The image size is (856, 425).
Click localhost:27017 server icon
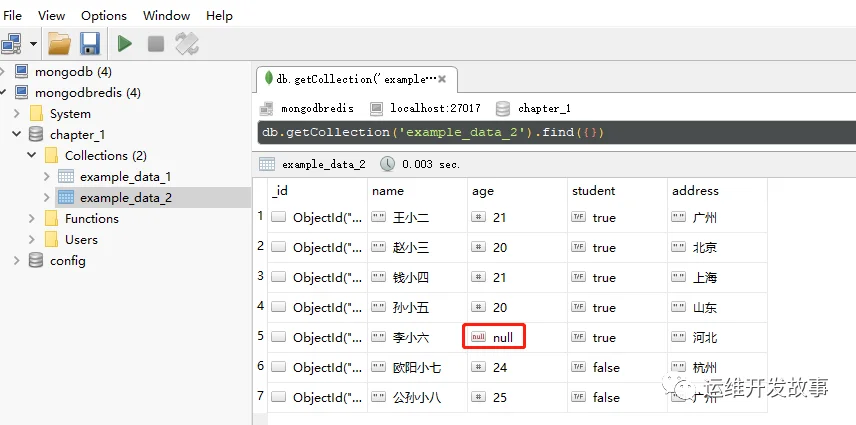376,109
